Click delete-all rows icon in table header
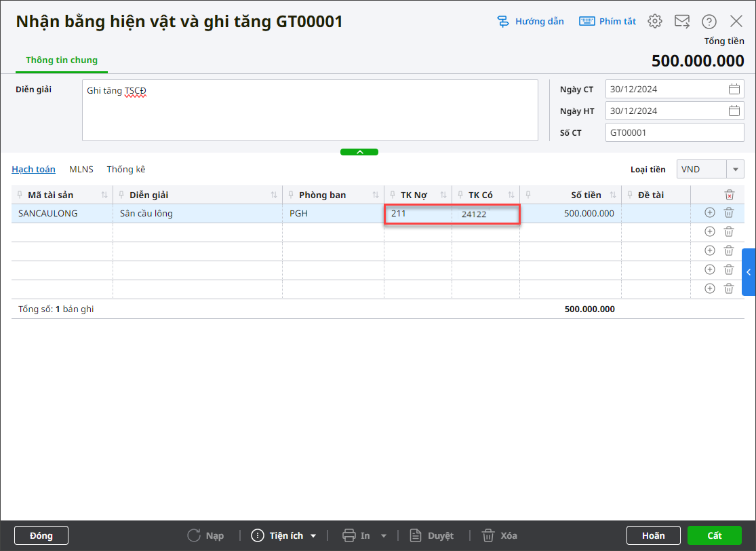 pyautogui.click(x=730, y=195)
